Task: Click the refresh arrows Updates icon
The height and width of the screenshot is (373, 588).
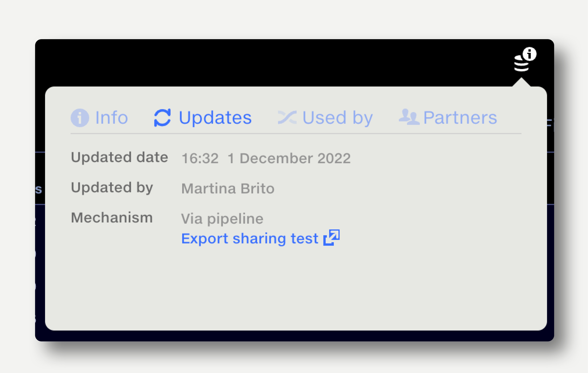Action: [162, 118]
